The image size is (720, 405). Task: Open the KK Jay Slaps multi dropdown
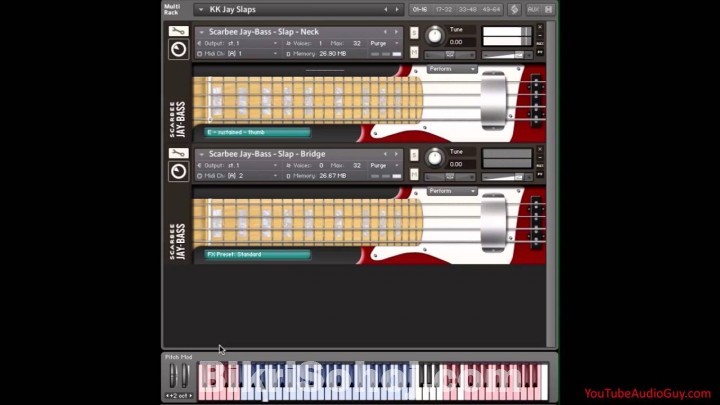(x=201, y=9)
